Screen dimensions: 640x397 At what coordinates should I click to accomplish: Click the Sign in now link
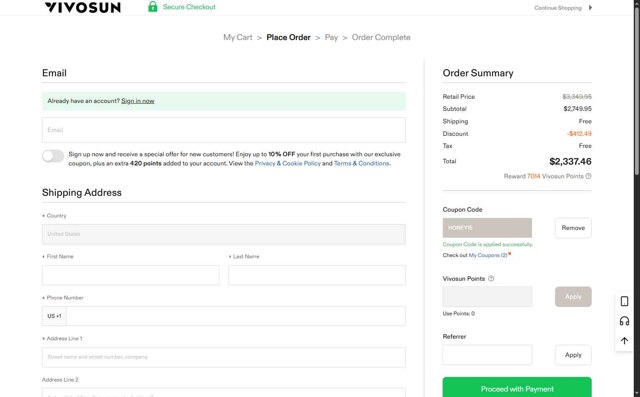coord(138,101)
